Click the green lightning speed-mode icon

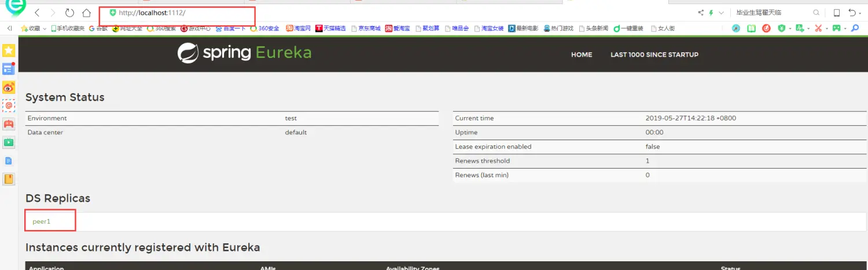[711, 13]
